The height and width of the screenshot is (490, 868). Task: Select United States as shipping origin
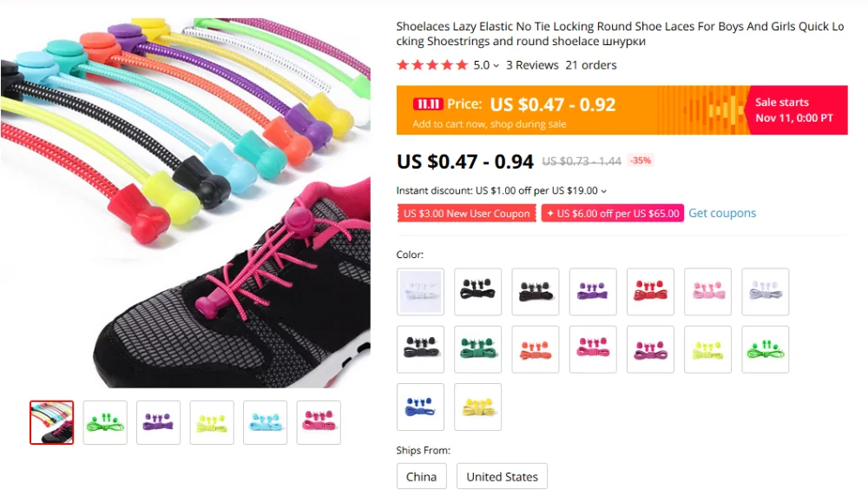pos(502,477)
